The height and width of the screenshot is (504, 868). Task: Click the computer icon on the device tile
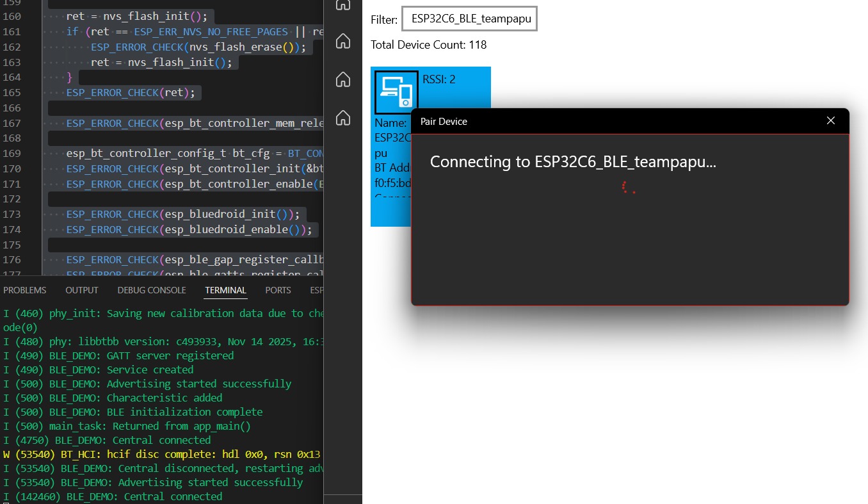[x=395, y=92]
